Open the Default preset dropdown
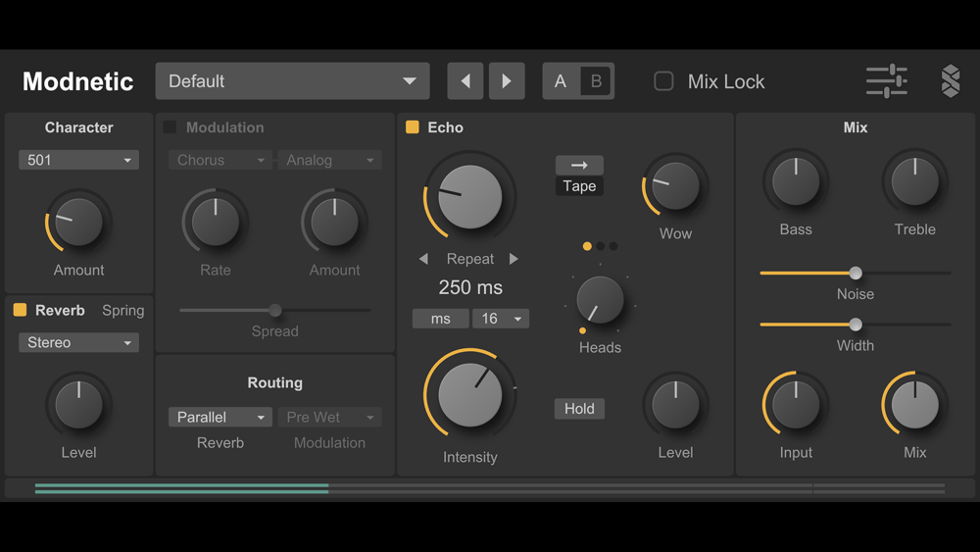The image size is (980, 552). 292,81
